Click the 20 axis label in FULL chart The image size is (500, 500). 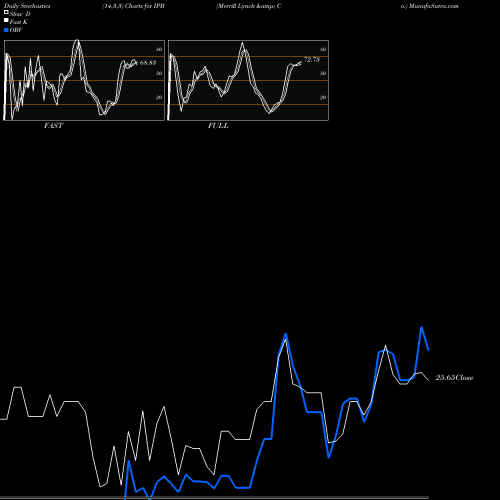click(x=323, y=97)
